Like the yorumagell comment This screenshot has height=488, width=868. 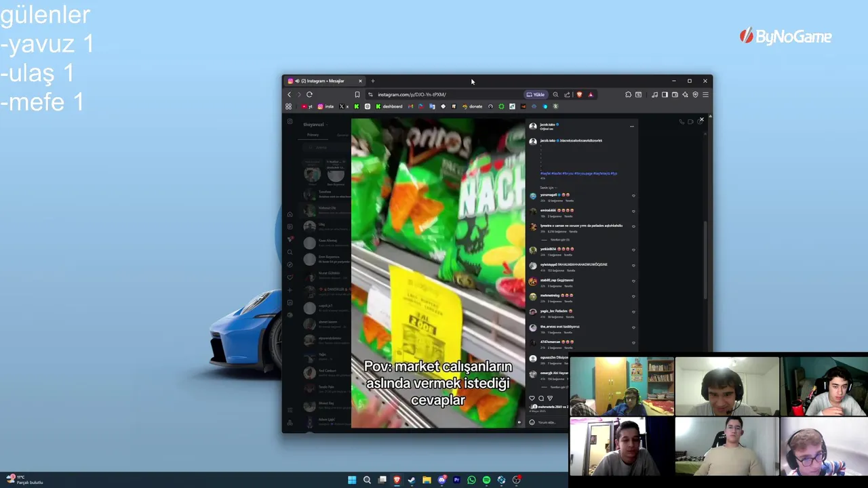[x=633, y=196]
